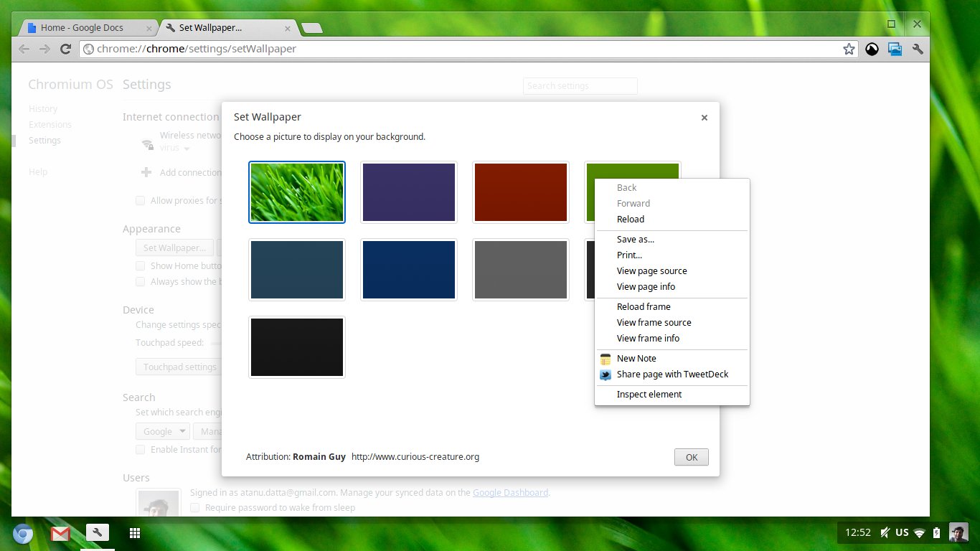Open the apps grid launcher icon
Viewport: 980px width, 551px height.
[134, 533]
